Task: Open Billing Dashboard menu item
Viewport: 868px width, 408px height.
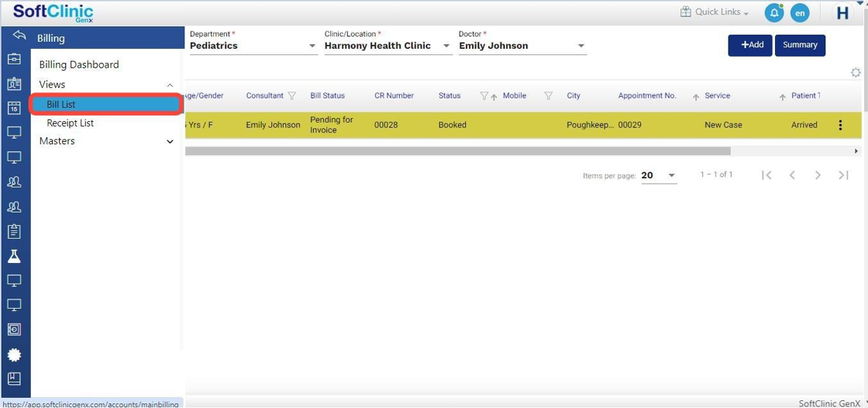Action: point(79,64)
